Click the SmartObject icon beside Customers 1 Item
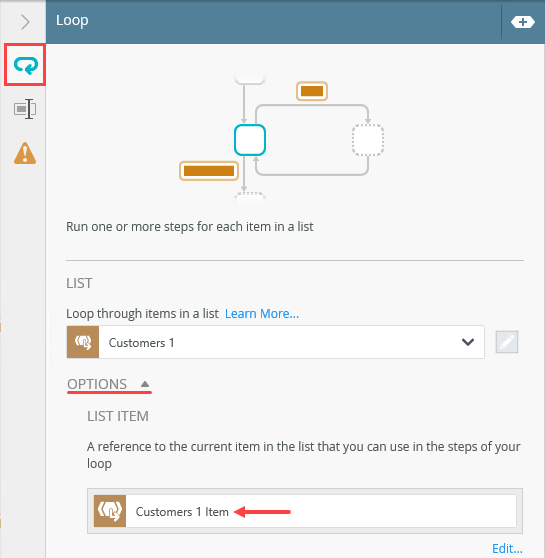 (x=110, y=511)
